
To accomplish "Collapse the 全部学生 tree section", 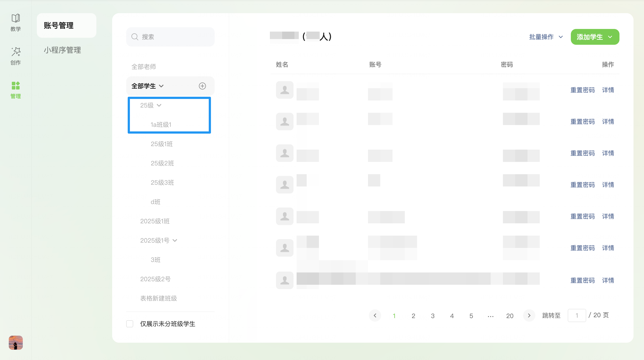I will pyautogui.click(x=161, y=86).
